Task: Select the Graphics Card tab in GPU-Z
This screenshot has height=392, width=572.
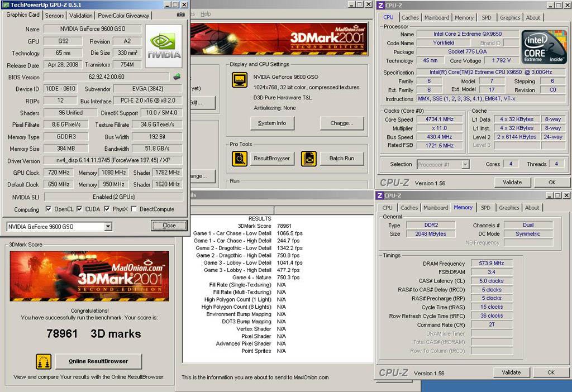Action: click(23, 15)
